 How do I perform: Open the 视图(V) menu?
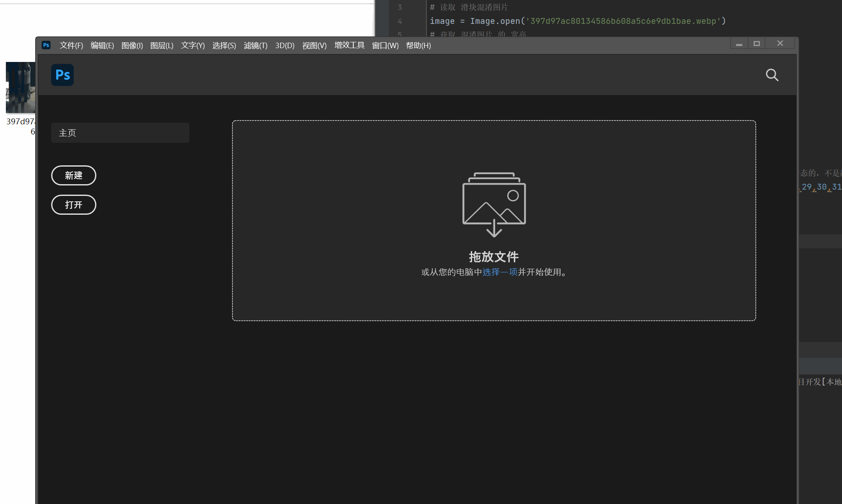(314, 45)
